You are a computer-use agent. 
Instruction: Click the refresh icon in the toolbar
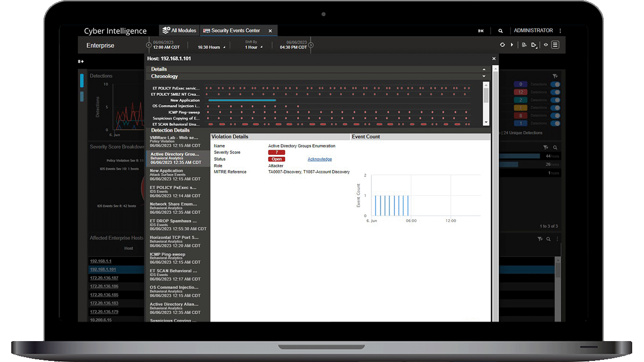click(x=502, y=46)
